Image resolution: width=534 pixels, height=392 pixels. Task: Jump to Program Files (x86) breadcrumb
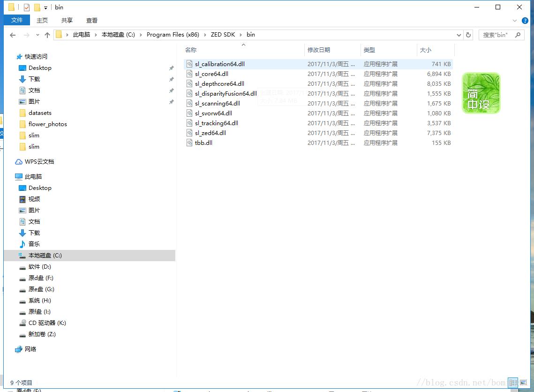173,35
